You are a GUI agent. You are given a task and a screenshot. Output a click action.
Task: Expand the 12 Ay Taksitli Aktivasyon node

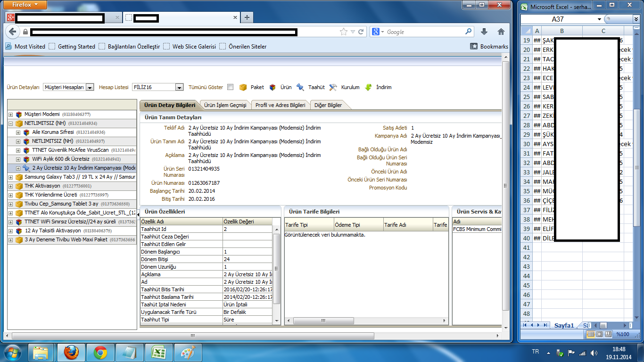(x=10, y=231)
